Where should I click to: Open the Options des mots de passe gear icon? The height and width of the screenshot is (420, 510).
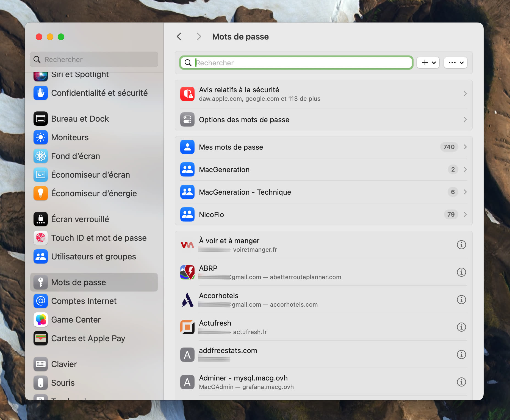[187, 119]
